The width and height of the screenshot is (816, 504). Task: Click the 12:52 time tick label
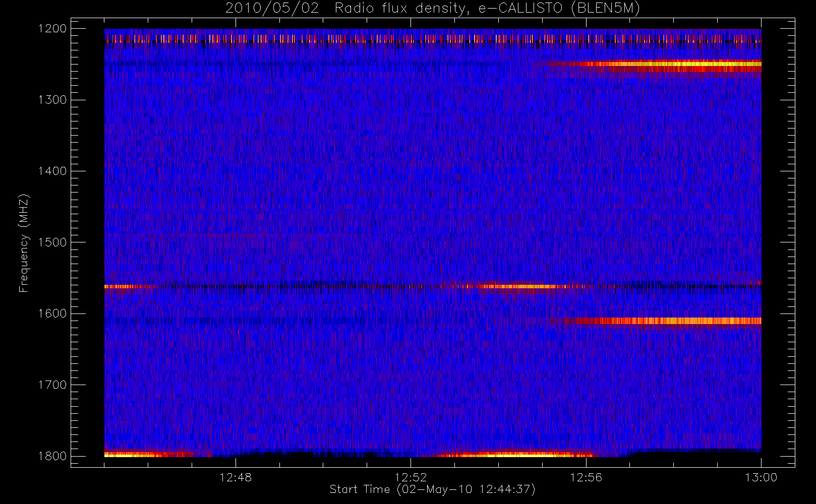[x=411, y=477]
